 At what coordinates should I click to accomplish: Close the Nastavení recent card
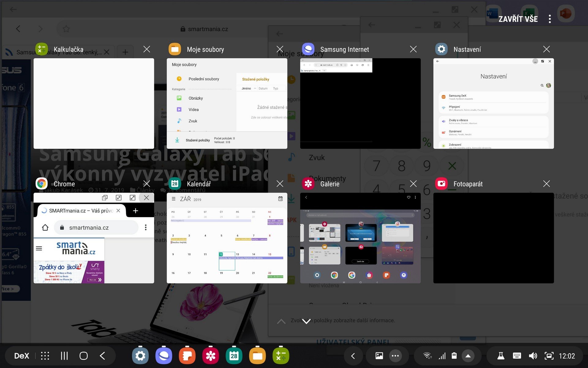(546, 49)
